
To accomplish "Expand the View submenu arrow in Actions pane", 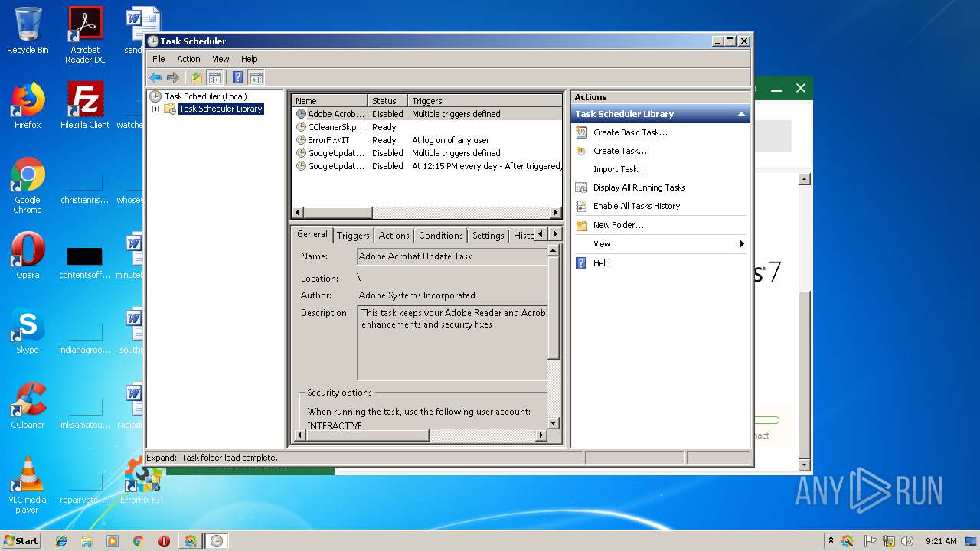I will click(741, 244).
